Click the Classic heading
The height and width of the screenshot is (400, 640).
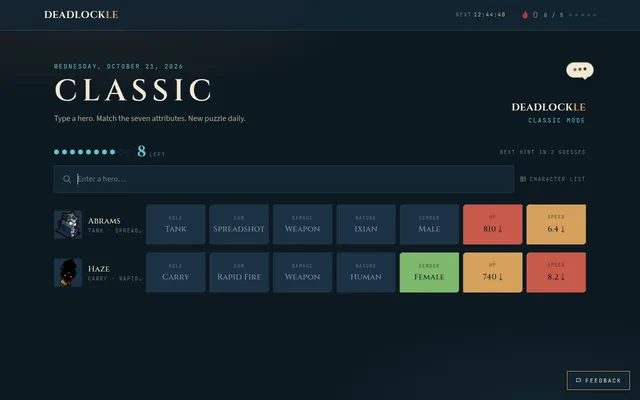click(x=133, y=90)
